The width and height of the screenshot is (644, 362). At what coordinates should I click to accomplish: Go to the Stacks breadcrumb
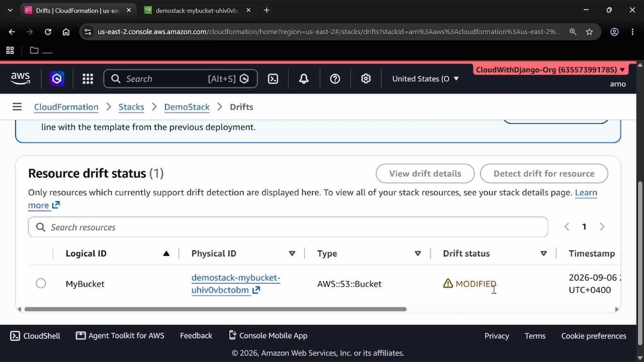pyautogui.click(x=131, y=107)
